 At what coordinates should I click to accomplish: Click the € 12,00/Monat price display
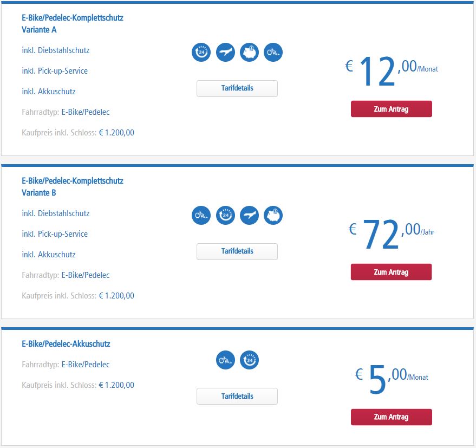pos(392,71)
